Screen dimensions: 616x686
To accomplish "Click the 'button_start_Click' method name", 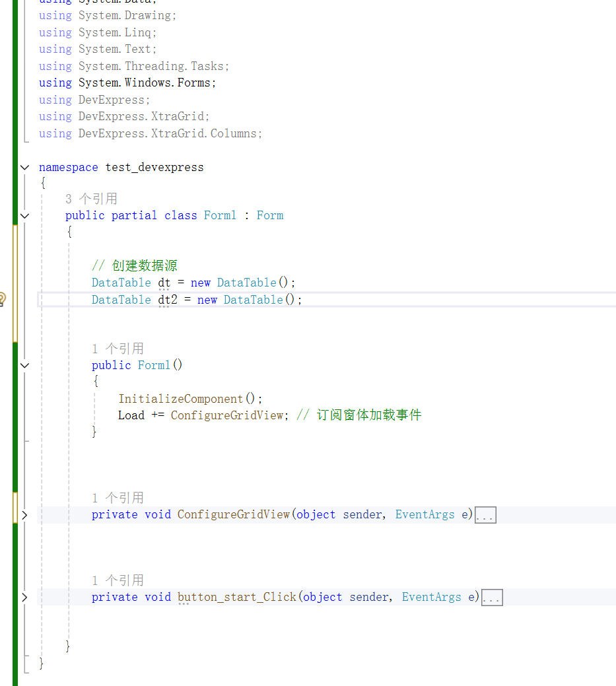I will (x=236, y=598).
